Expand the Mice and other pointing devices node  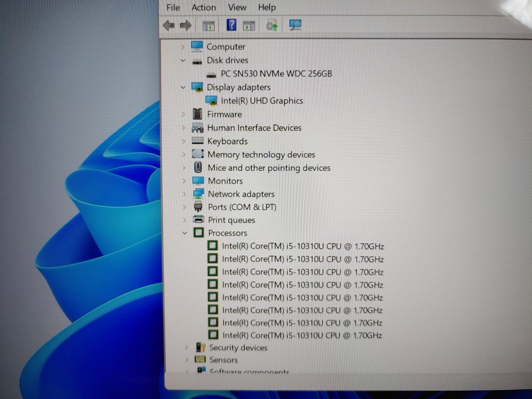[x=184, y=168]
